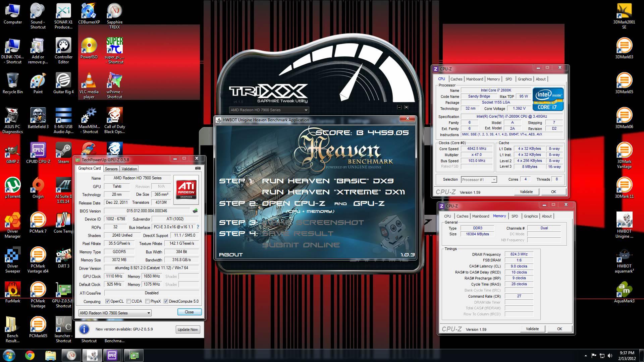Show hidden tray icons arrow

(586, 356)
